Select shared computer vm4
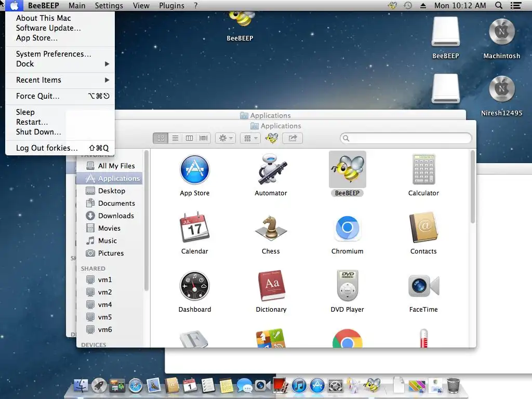The height and width of the screenshot is (399, 532). (109, 304)
